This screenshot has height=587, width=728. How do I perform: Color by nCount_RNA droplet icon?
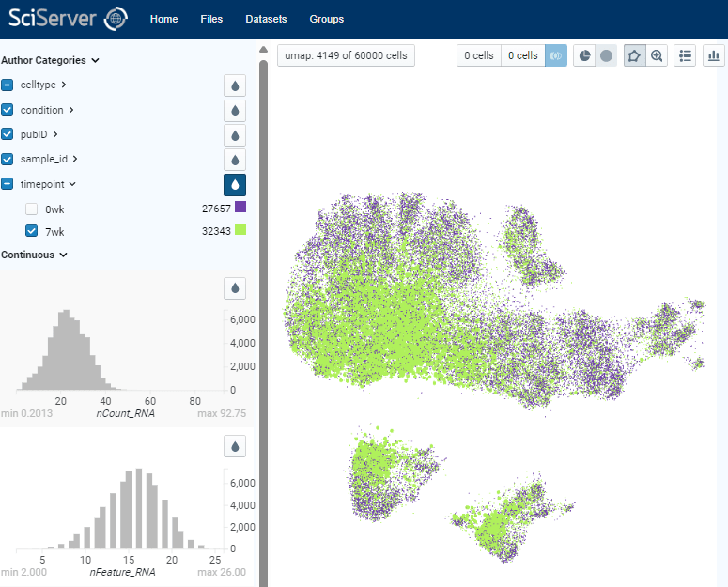235,288
